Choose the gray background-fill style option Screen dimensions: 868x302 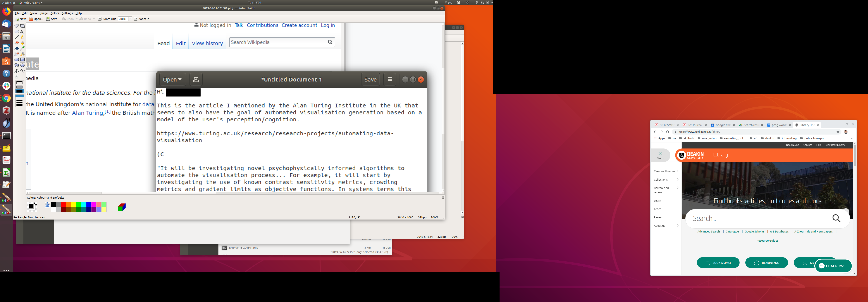pyautogui.click(x=20, y=87)
